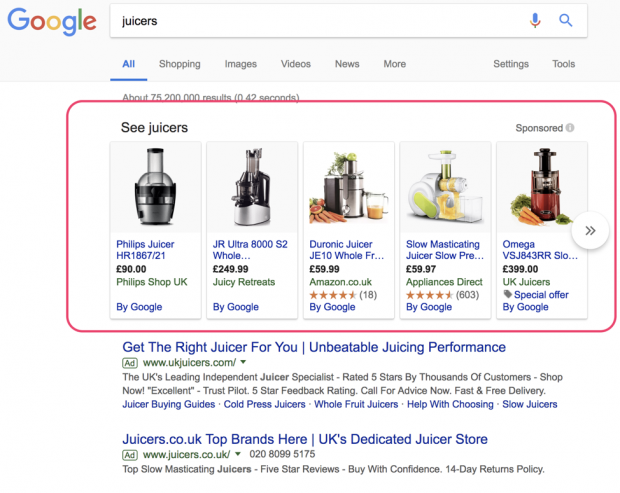Start voice search with the microphone icon
Screen dimensions: 620x493
point(535,20)
